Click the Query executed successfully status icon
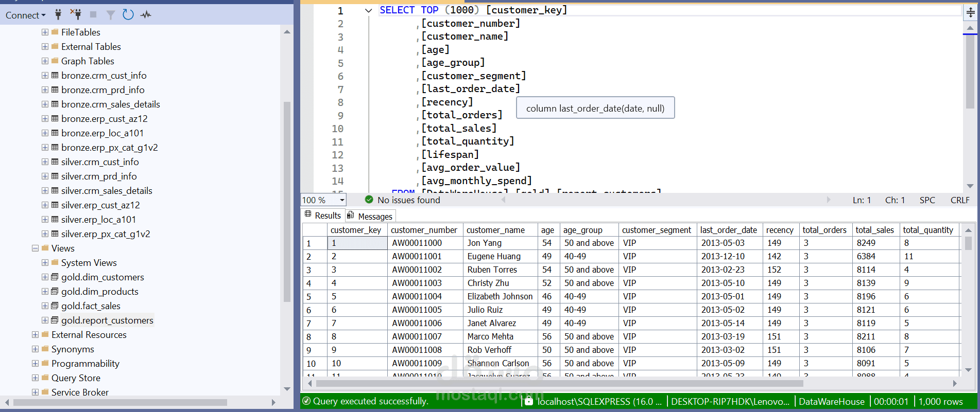The height and width of the screenshot is (412, 980). click(x=306, y=401)
